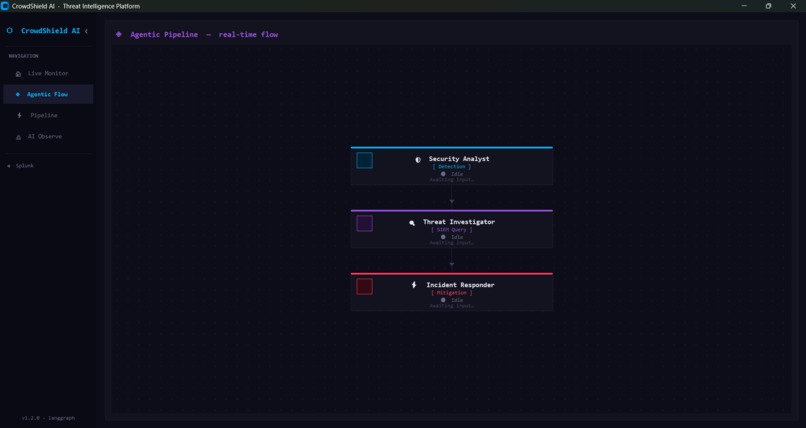The height and width of the screenshot is (428, 806).
Task: Minimize the CrowdShield AI window
Action: coord(744,6)
